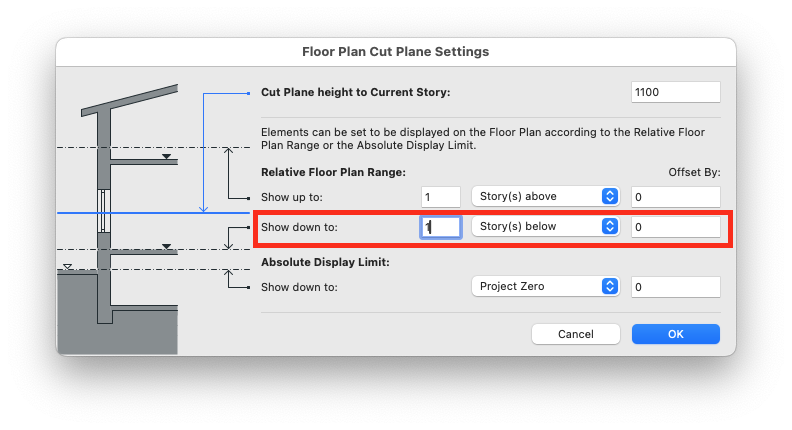Click the Absolute Display Limit offset field
The height and width of the screenshot is (430, 792).
[676, 287]
